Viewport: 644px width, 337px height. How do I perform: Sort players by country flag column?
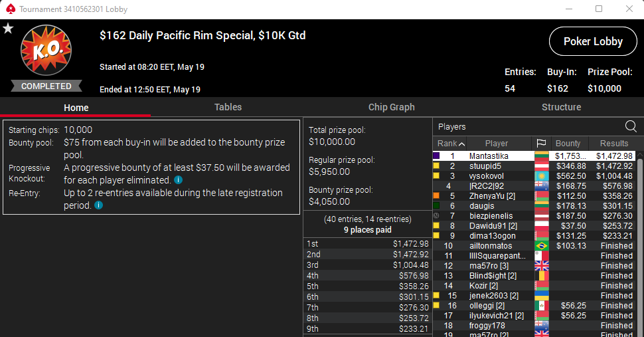(x=542, y=143)
